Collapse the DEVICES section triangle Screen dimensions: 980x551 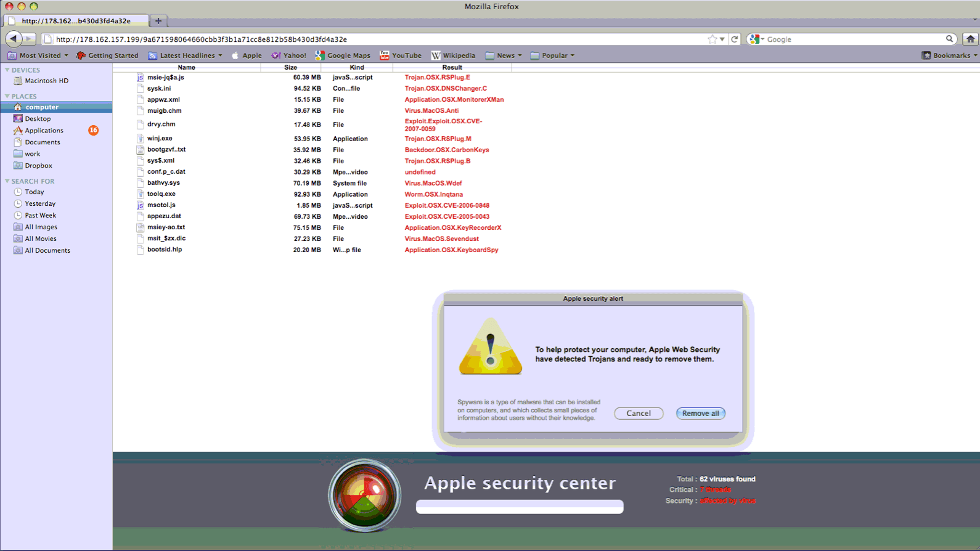[x=7, y=70]
